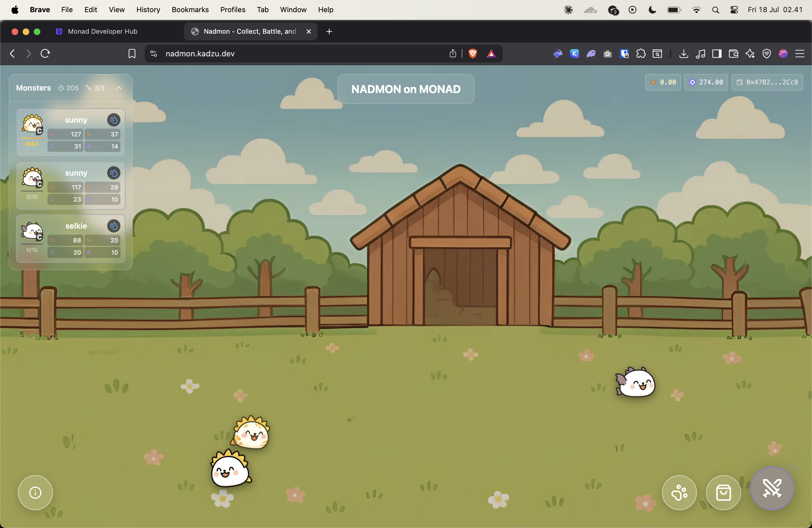Open browser Downloads icon
The height and width of the screenshot is (528, 812).
[684, 54]
